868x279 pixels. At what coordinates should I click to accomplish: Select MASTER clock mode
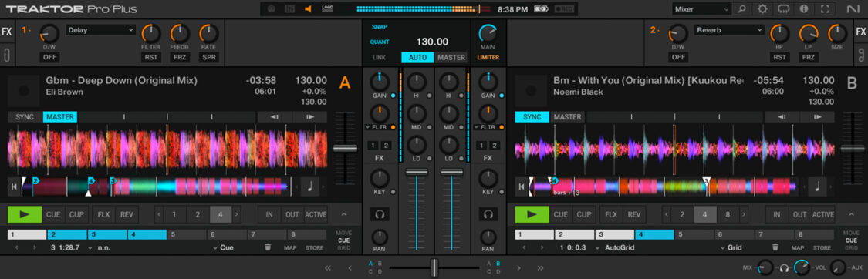451,58
